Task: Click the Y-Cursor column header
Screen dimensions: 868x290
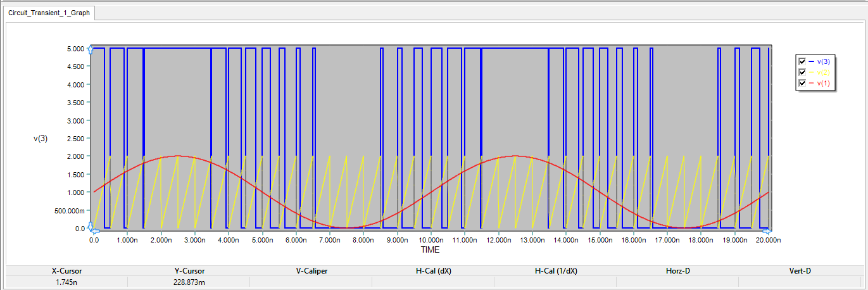Action: pyautogui.click(x=189, y=271)
